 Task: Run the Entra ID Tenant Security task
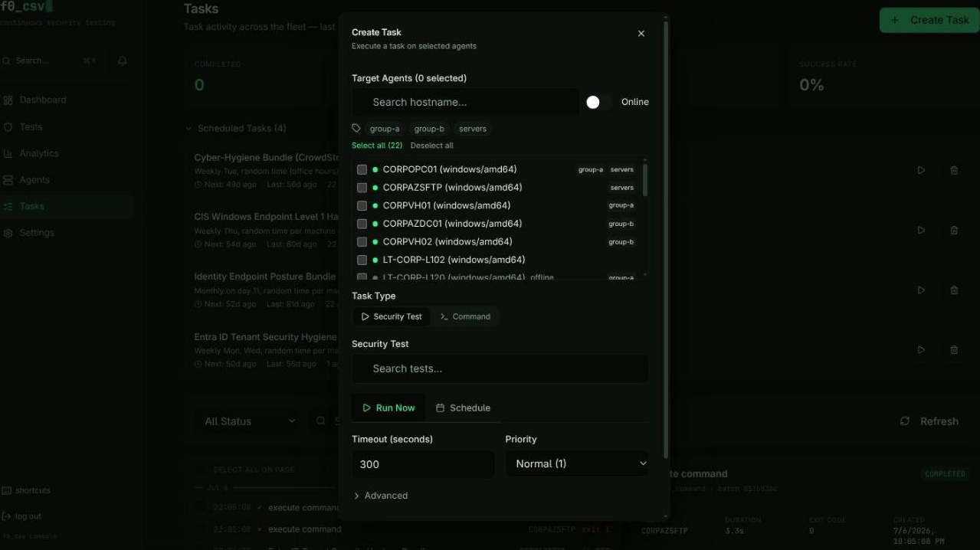921,350
